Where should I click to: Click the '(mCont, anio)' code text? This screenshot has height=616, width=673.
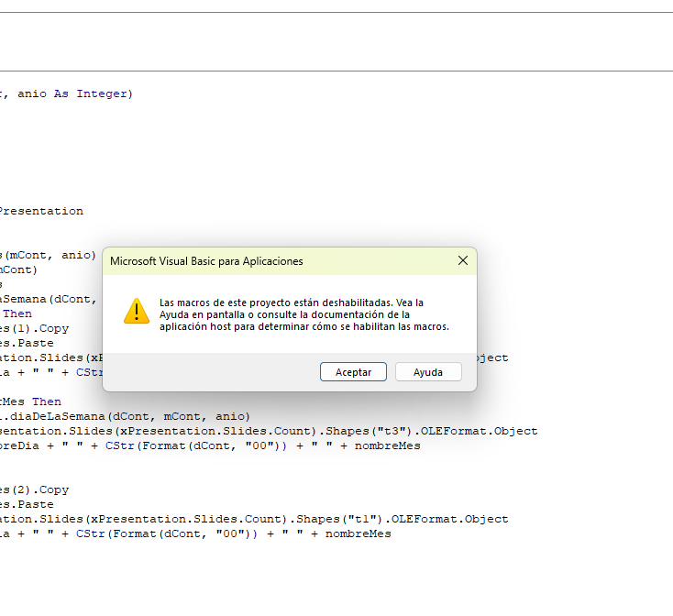[48, 255]
